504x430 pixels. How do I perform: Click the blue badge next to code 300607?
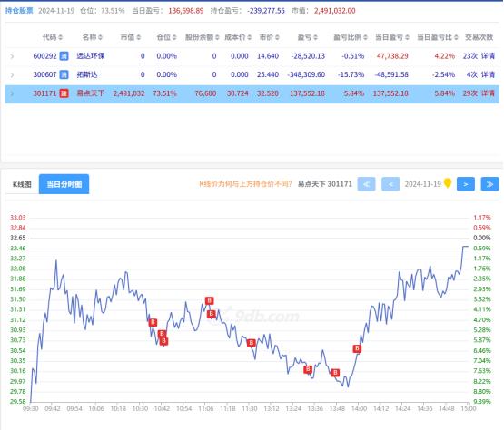coord(64,74)
